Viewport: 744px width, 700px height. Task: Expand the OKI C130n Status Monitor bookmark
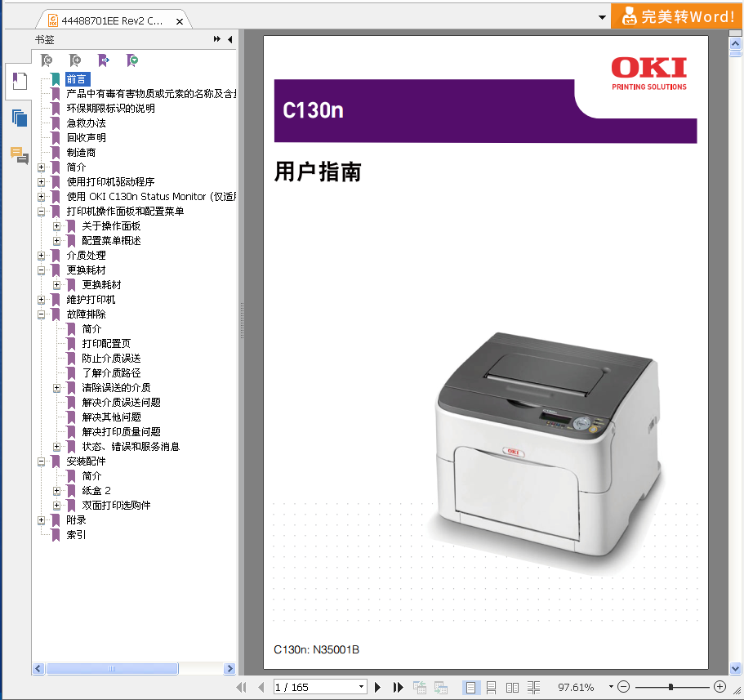pyautogui.click(x=42, y=197)
